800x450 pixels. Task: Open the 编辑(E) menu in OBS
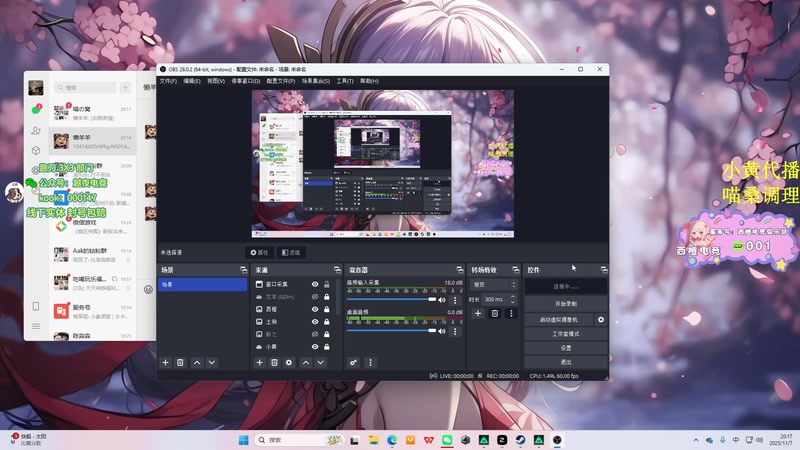(x=192, y=81)
